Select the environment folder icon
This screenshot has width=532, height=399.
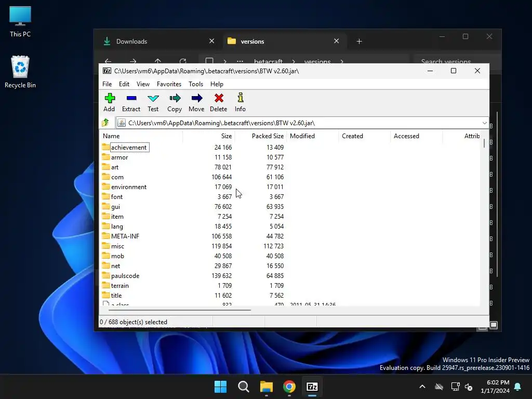[106, 187]
